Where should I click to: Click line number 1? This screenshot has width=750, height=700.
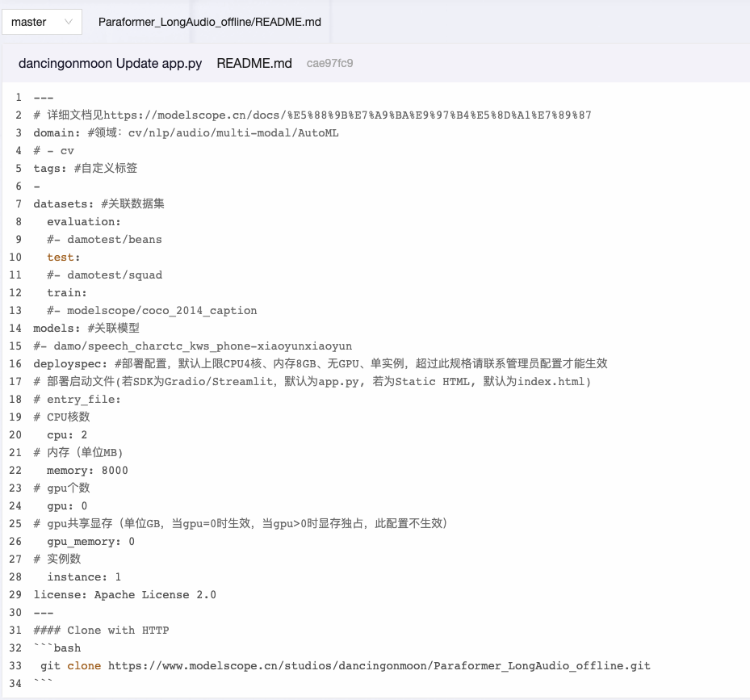(x=19, y=98)
